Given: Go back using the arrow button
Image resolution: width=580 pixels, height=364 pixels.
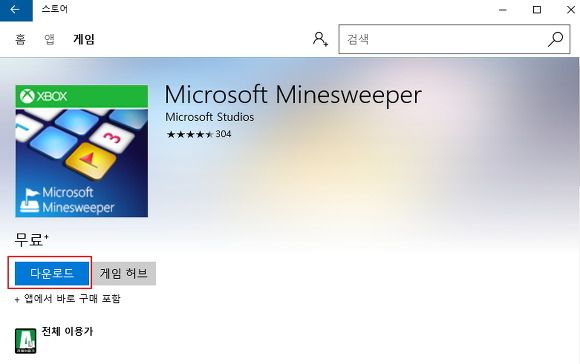Looking at the screenshot, I should [x=16, y=10].
